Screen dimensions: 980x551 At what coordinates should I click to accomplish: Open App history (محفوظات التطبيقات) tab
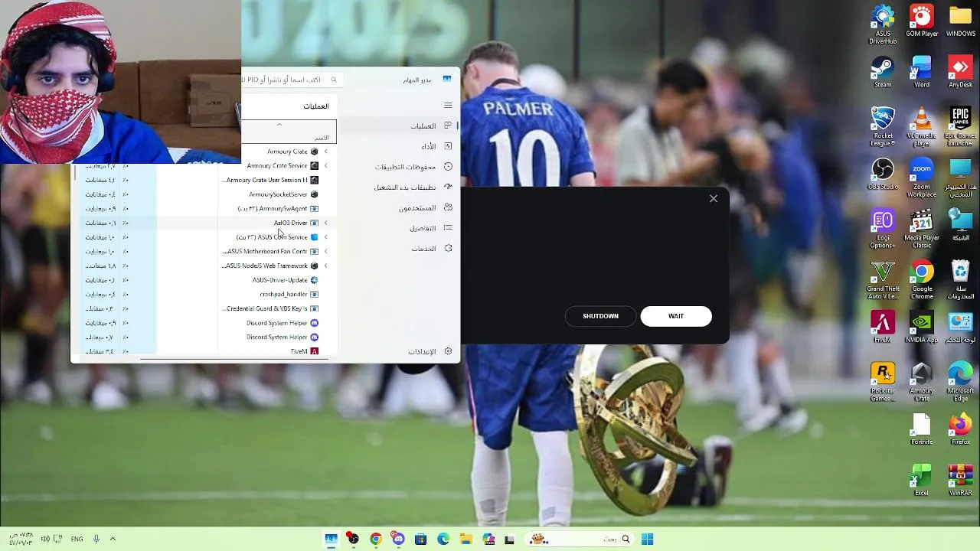point(398,167)
